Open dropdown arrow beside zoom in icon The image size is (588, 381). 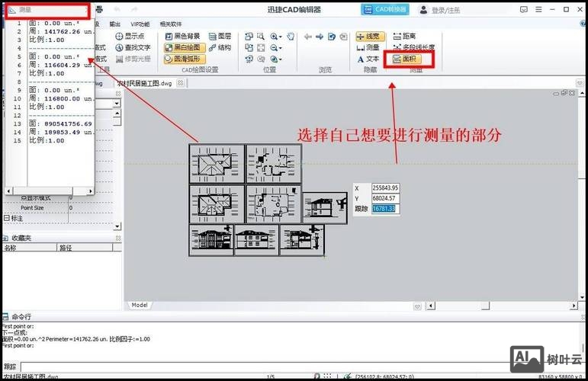(x=280, y=37)
